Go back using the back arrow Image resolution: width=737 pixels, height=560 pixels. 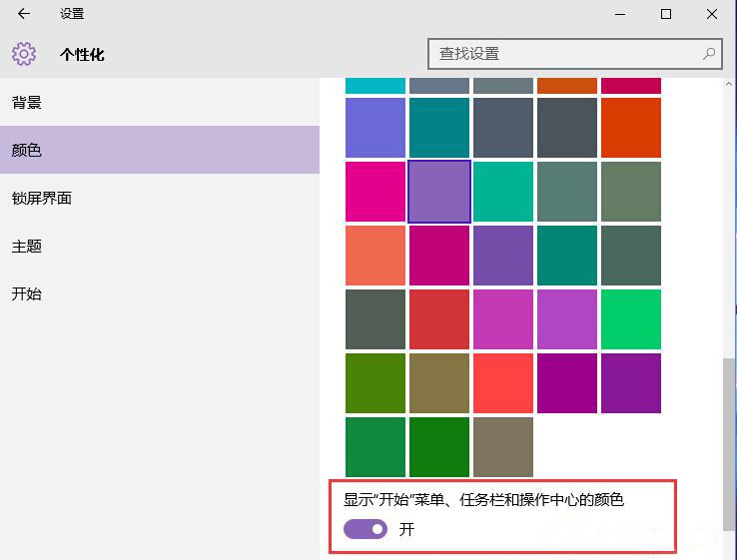pos(24,14)
